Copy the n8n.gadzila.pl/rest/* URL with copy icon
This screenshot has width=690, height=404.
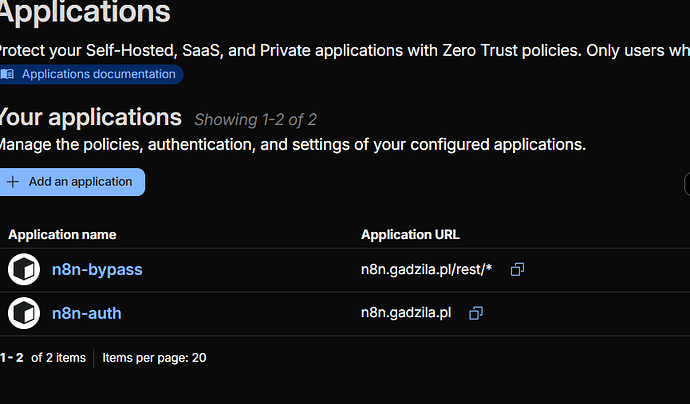pyautogui.click(x=517, y=270)
